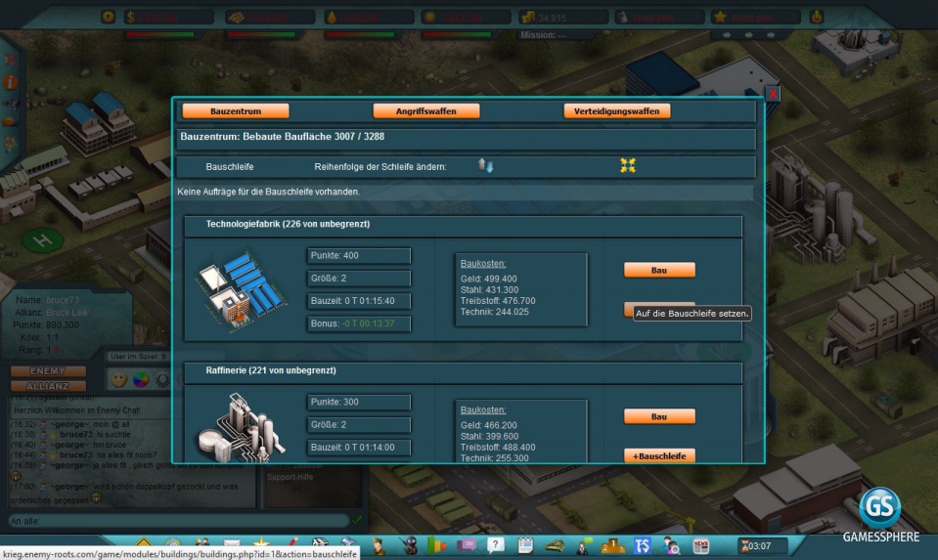Click the 'Punkte: 300' field for Raffinerie
This screenshot has width=938, height=560.
[x=359, y=402]
